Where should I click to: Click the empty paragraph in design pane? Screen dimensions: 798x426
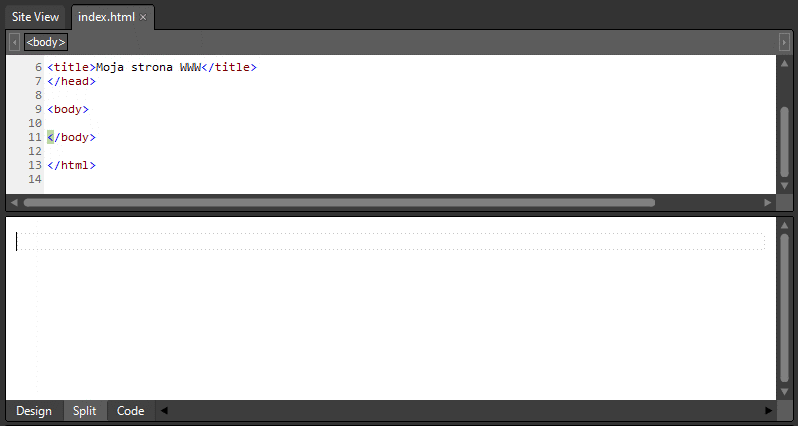point(390,242)
